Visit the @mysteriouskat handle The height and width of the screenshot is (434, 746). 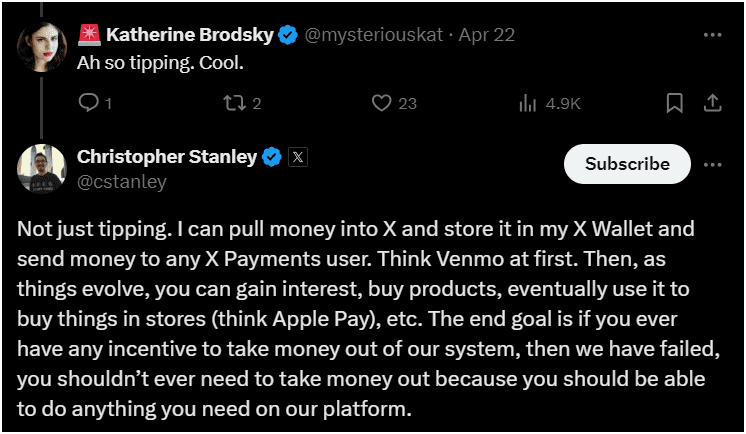coord(366,35)
